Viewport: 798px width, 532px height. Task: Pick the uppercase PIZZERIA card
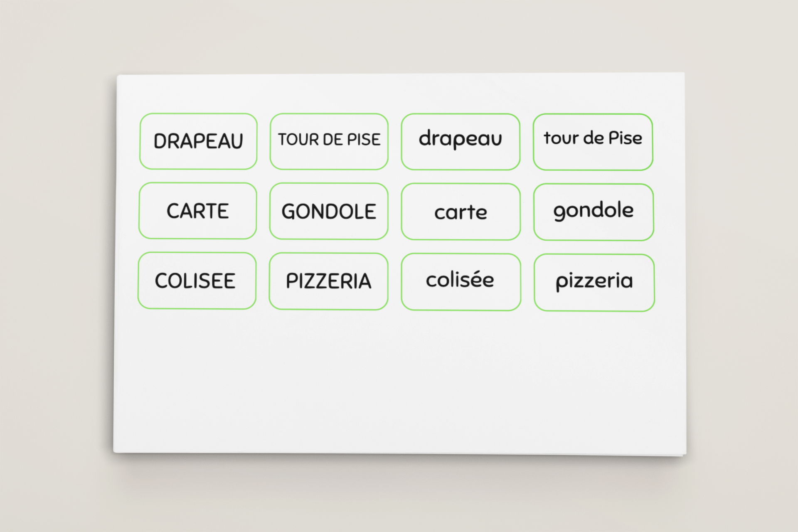(x=328, y=281)
